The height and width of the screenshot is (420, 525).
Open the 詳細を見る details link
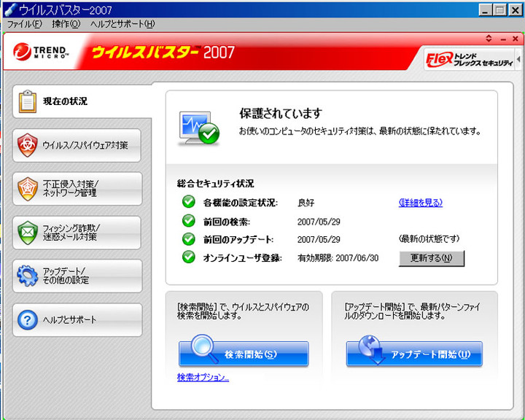[421, 203]
